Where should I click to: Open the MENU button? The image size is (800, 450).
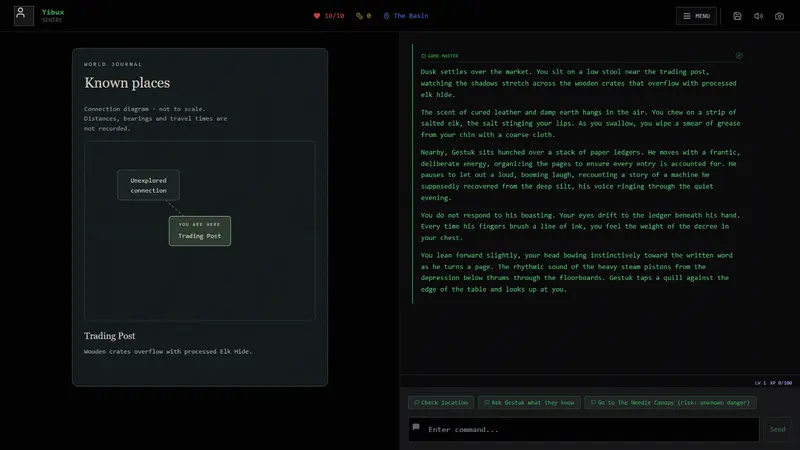click(x=696, y=16)
